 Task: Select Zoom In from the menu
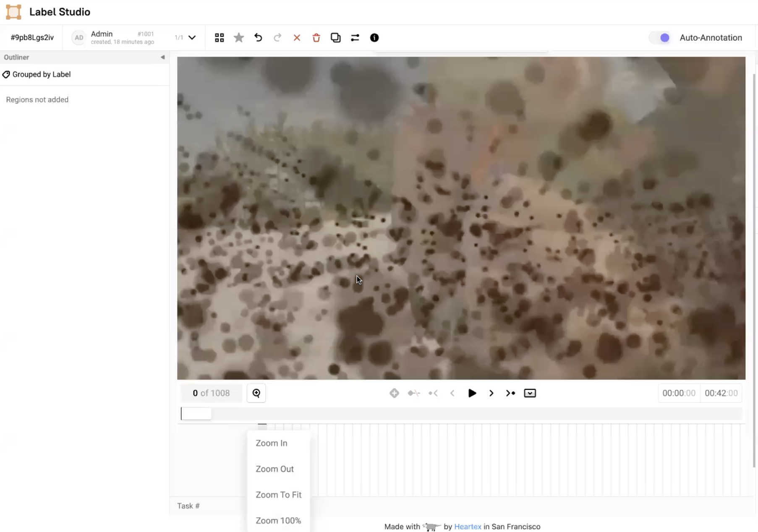[272, 443]
